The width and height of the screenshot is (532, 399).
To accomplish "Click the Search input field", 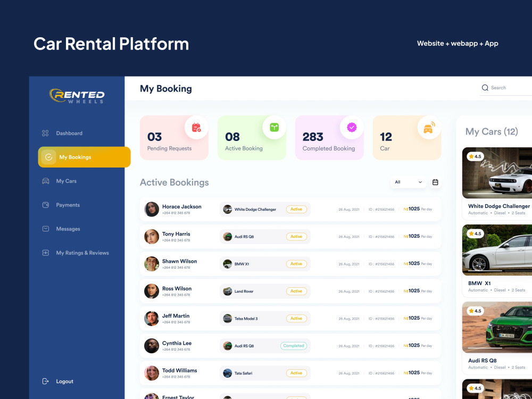I will pos(505,88).
